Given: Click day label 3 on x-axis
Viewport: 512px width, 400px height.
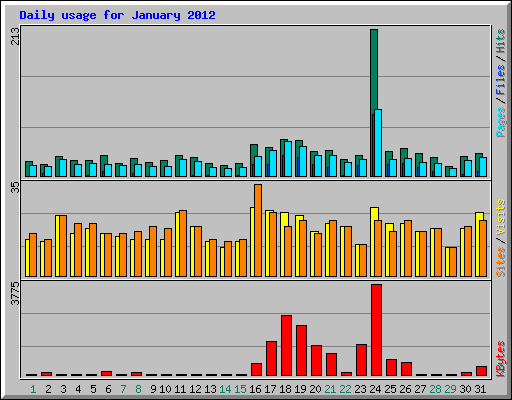Looking at the screenshot, I should (63, 389).
